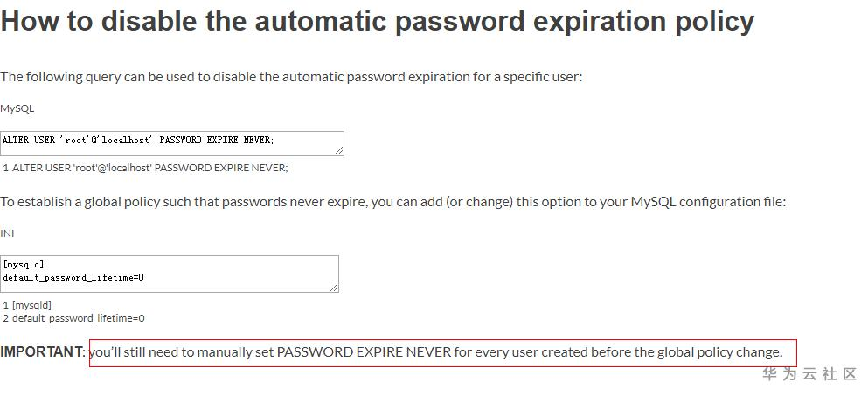This screenshot has height=396, width=868.
Task: Click the resize grip of the ALTER USER textarea
Action: 338,150
